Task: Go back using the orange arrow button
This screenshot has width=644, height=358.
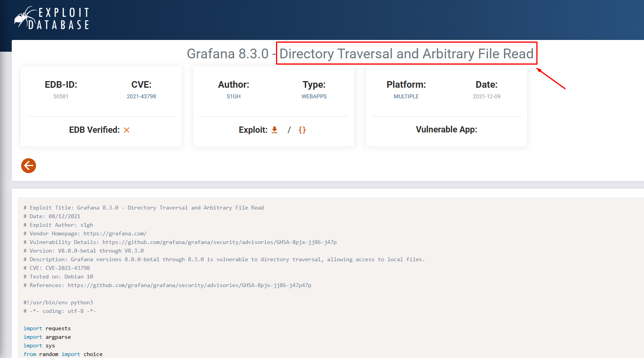Action: click(29, 166)
